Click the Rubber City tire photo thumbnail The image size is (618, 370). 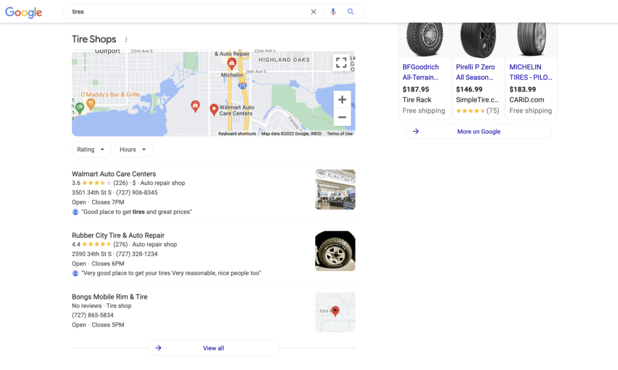(x=335, y=251)
